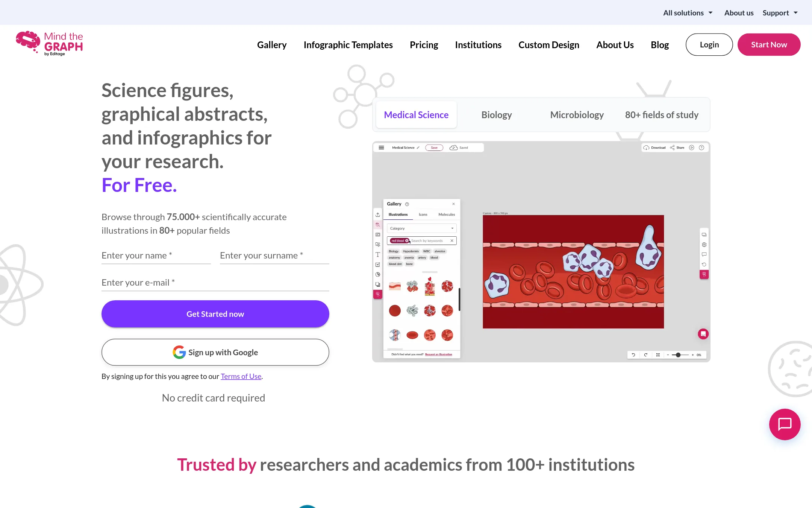Close the Gallery panel
The image size is (812, 508).
[453, 204]
